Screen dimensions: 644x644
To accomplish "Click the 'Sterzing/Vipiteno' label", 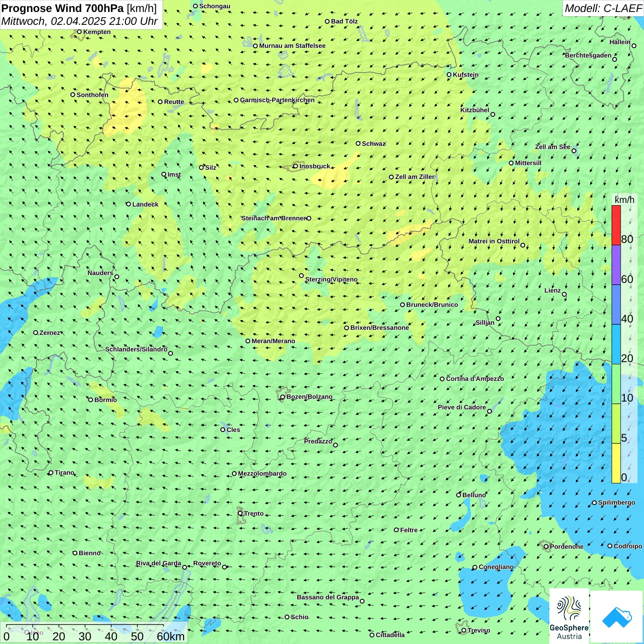I will [332, 279].
